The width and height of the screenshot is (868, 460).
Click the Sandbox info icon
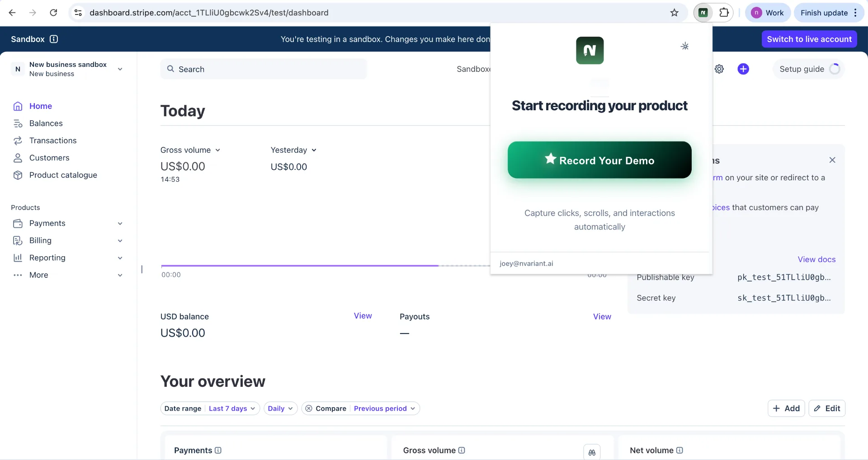pyautogui.click(x=54, y=39)
